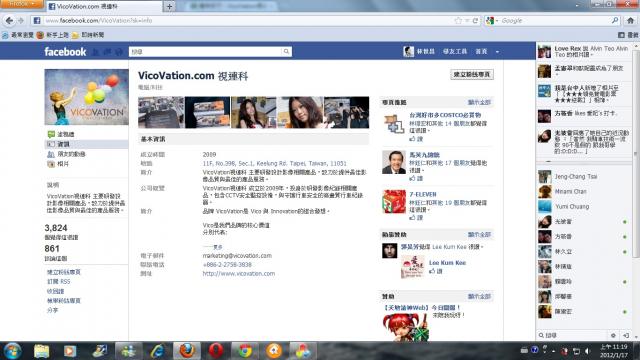Click the Facebook search magnifier icon
Screen dimensions: 640x360
pos(287,51)
